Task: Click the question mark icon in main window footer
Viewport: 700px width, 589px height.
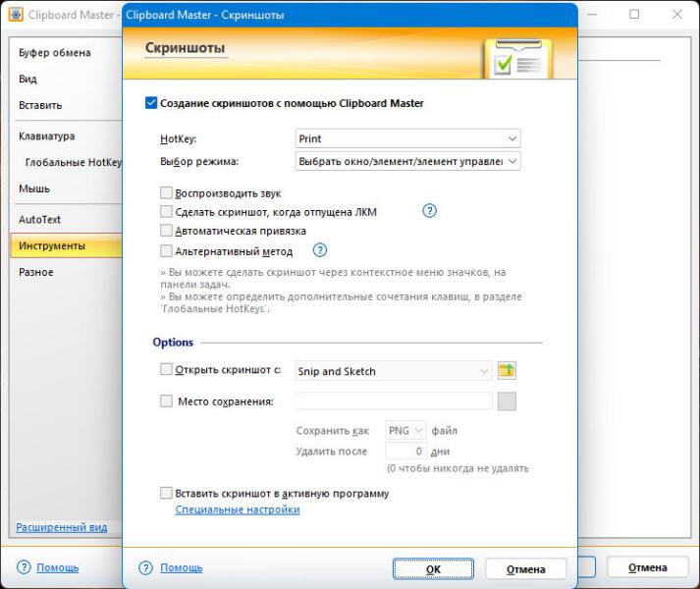Action: tap(24, 567)
